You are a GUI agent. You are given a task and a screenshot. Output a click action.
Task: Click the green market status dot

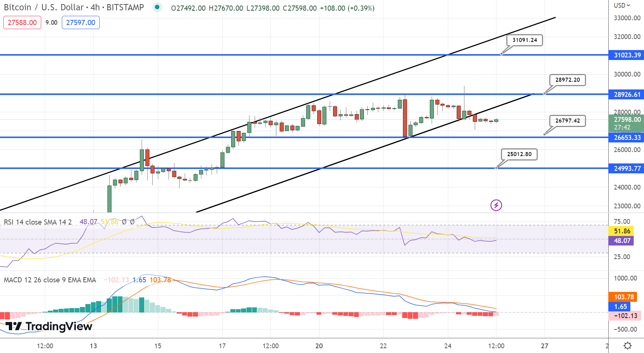[x=157, y=7]
